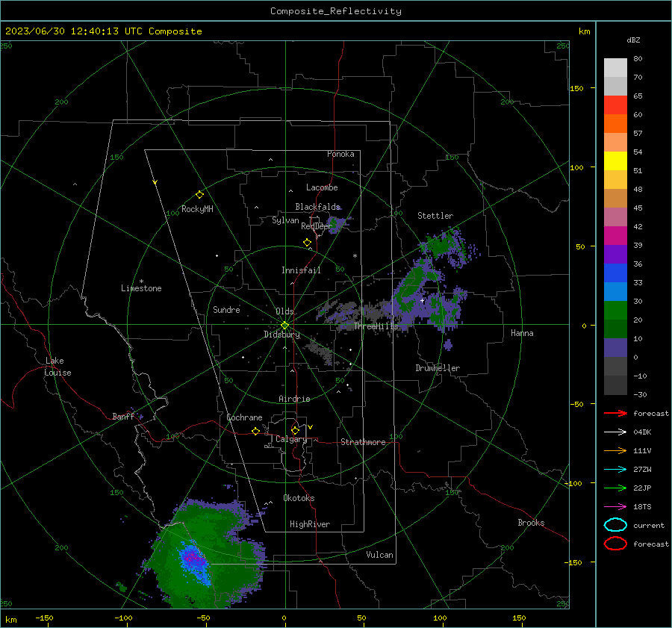Click the yellow diamond marker near RockyMH
The height and width of the screenshot is (628, 672).
(199, 195)
